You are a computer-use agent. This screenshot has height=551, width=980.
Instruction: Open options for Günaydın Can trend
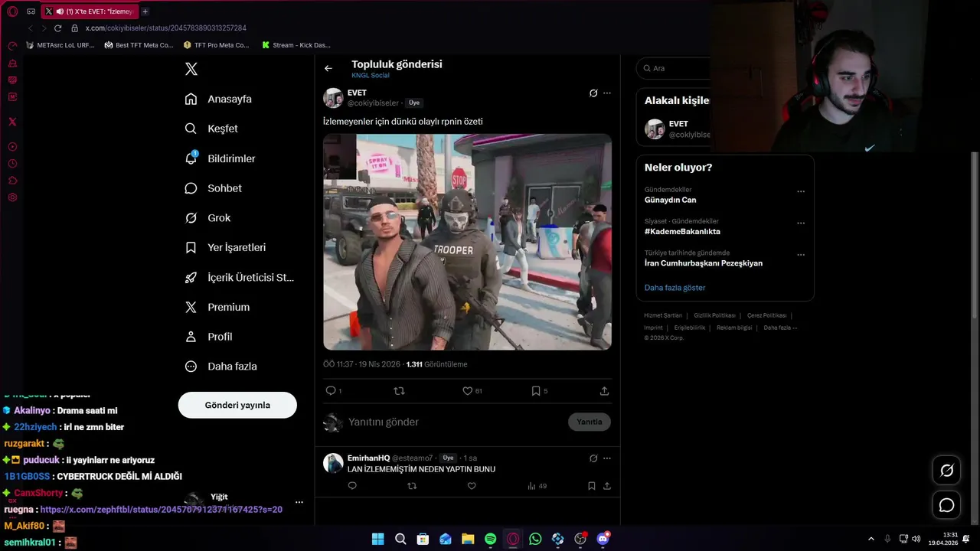801,191
